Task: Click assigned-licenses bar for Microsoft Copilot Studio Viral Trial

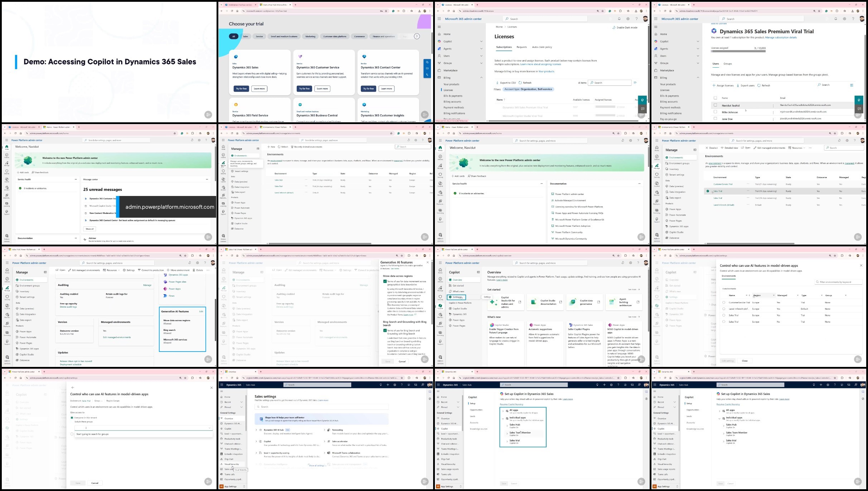Action: coord(605,116)
